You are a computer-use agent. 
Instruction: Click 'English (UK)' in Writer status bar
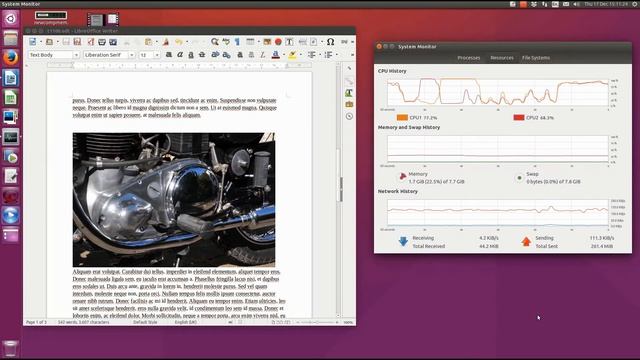[186, 322]
